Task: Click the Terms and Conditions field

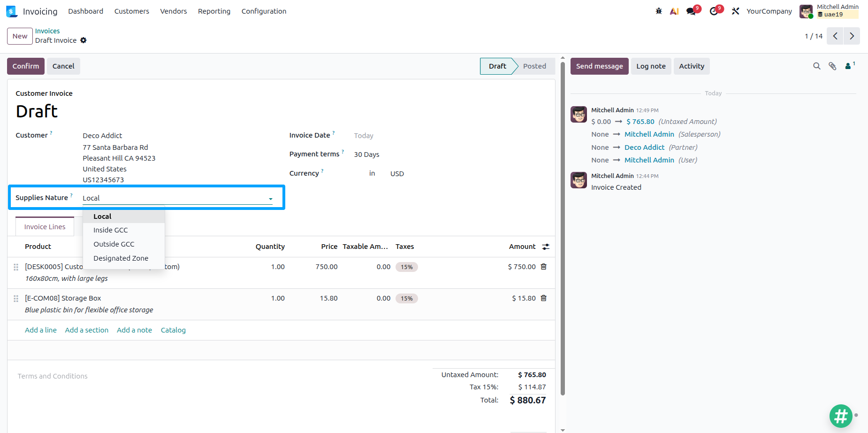Action: (x=53, y=376)
